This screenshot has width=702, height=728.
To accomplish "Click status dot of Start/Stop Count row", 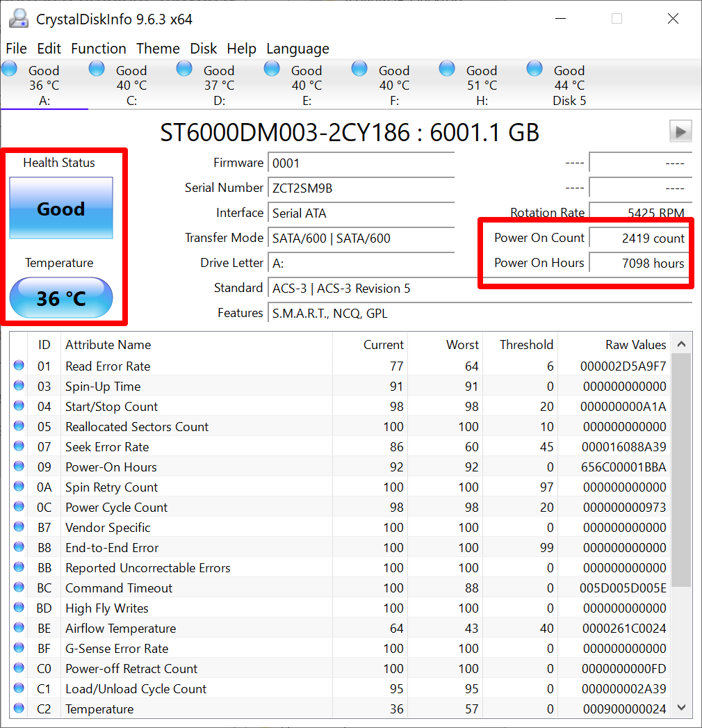I will click(19, 405).
